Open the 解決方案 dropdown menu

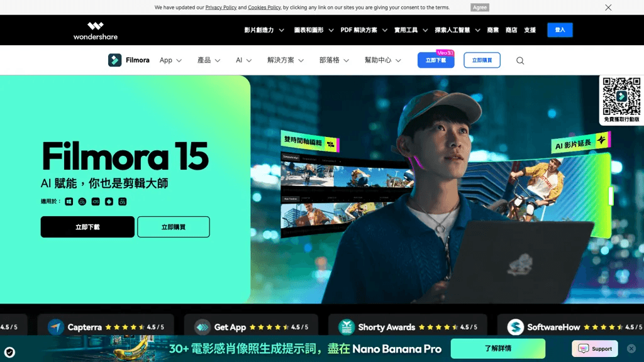click(x=286, y=60)
